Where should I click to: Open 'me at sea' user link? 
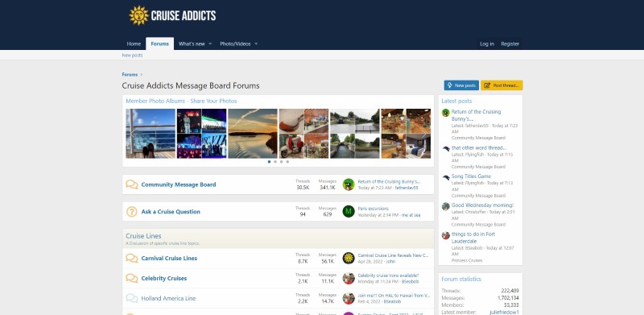click(x=411, y=215)
